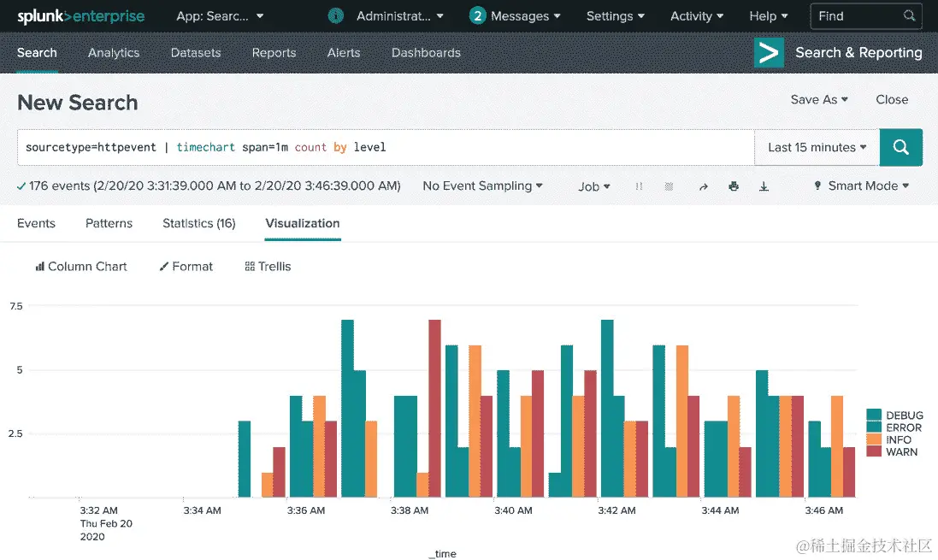Click the Administrator info icon

click(x=336, y=16)
